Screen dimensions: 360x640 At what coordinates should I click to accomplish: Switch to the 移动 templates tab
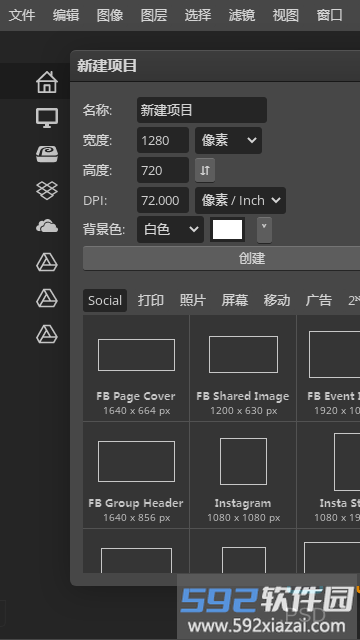point(277,300)
